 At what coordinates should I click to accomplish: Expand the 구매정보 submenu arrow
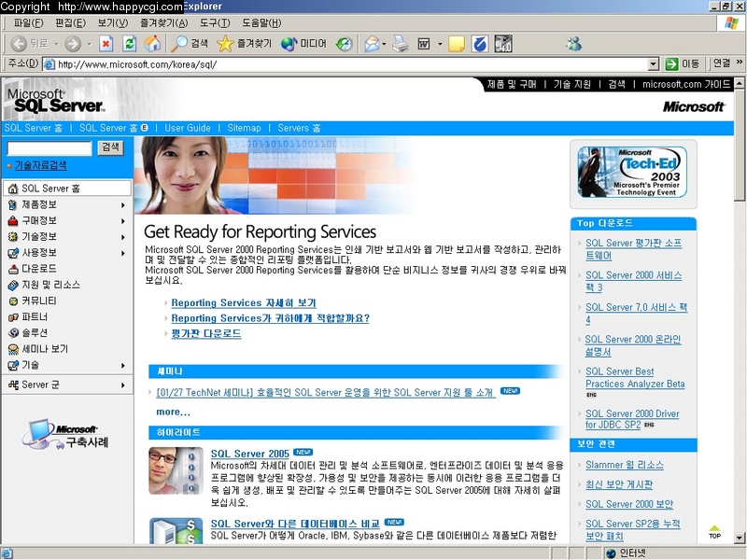point(123,221)
